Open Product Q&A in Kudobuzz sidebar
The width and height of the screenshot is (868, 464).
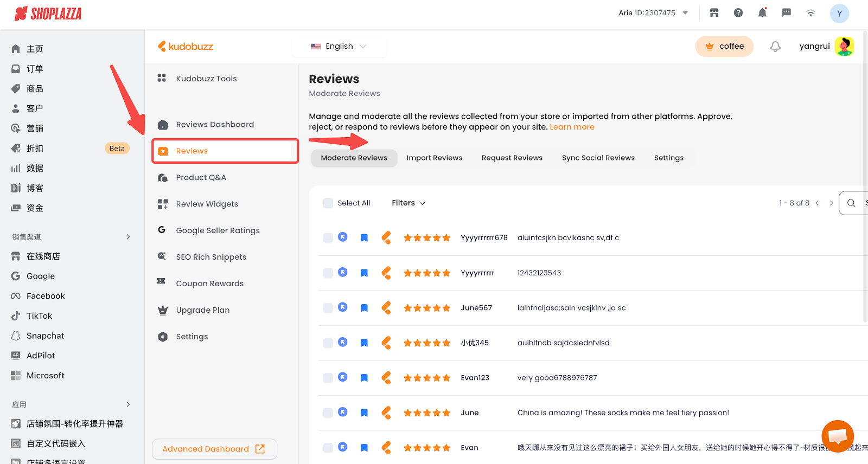[201, 177]
